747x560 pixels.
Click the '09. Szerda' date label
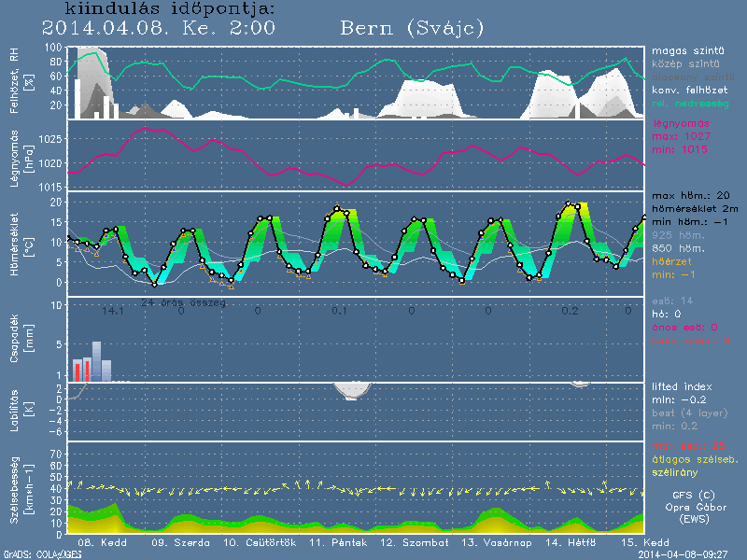click(172, 542)
